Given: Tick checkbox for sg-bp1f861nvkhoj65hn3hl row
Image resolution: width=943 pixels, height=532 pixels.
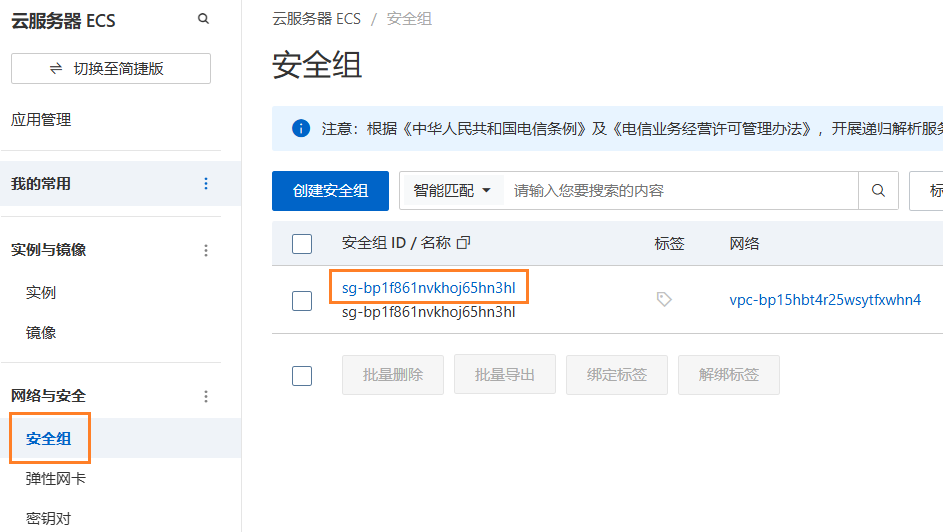Looking at the screenshot, I should coord(302,301).
